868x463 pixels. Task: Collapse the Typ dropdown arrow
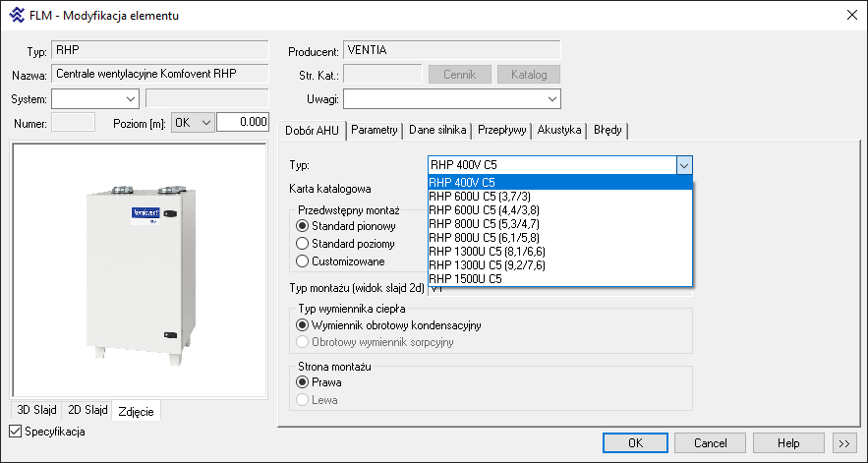pyautogui.click(x=684, y=166)
